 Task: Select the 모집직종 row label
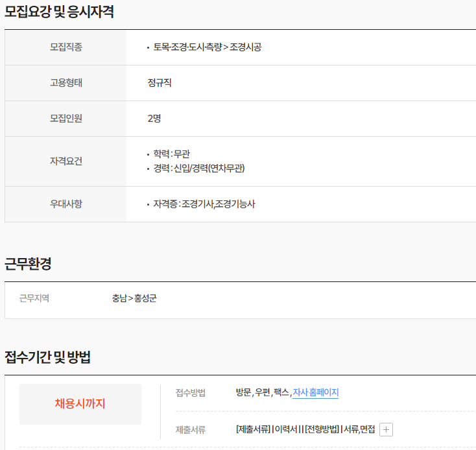[x=66, y=47]
